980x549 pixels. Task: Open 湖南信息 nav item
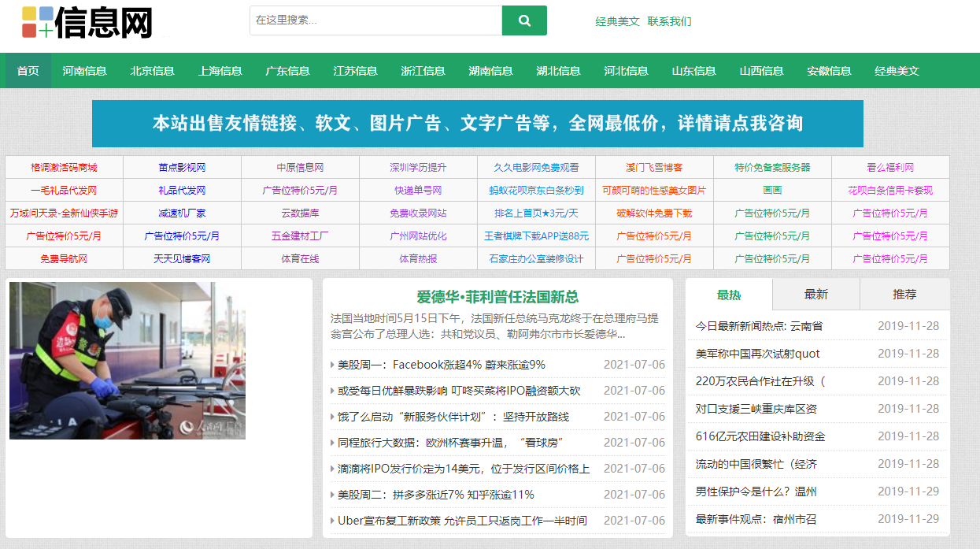click(490, 71)
